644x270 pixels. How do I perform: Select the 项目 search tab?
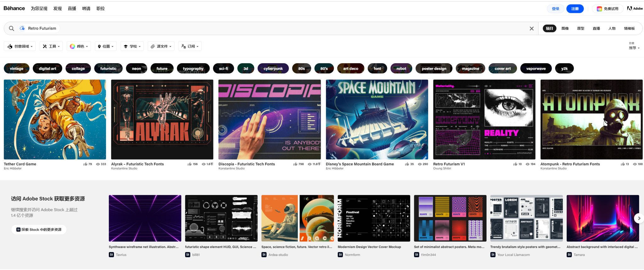(549, 28)
